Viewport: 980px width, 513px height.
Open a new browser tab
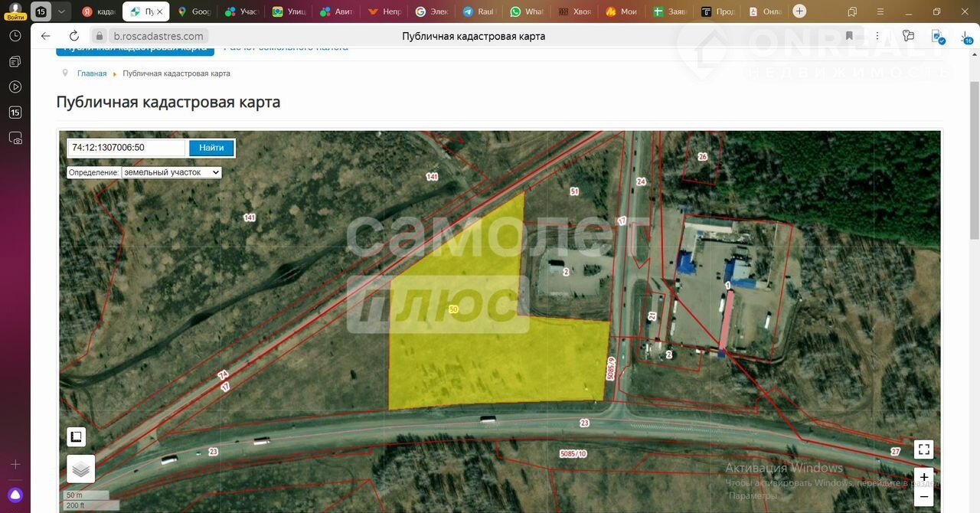coord(799,11)
